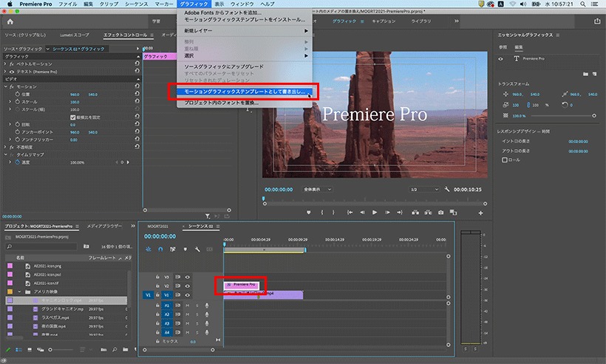Export a frame with the camera icon
Viewport: 606px width, 364px height.
(441, 213)
